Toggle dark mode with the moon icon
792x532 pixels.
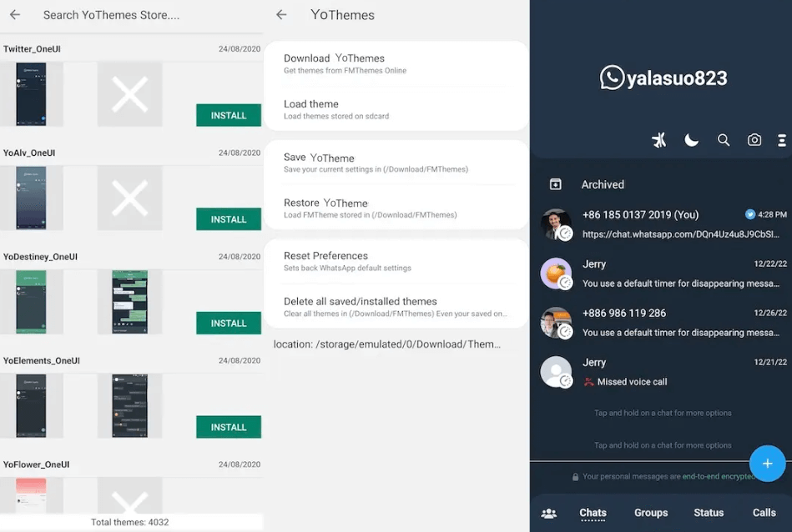691,140
